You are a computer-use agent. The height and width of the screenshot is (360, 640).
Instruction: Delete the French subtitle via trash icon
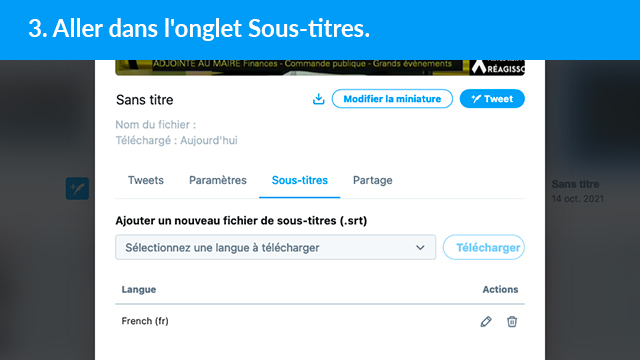[x=512, y=322]
